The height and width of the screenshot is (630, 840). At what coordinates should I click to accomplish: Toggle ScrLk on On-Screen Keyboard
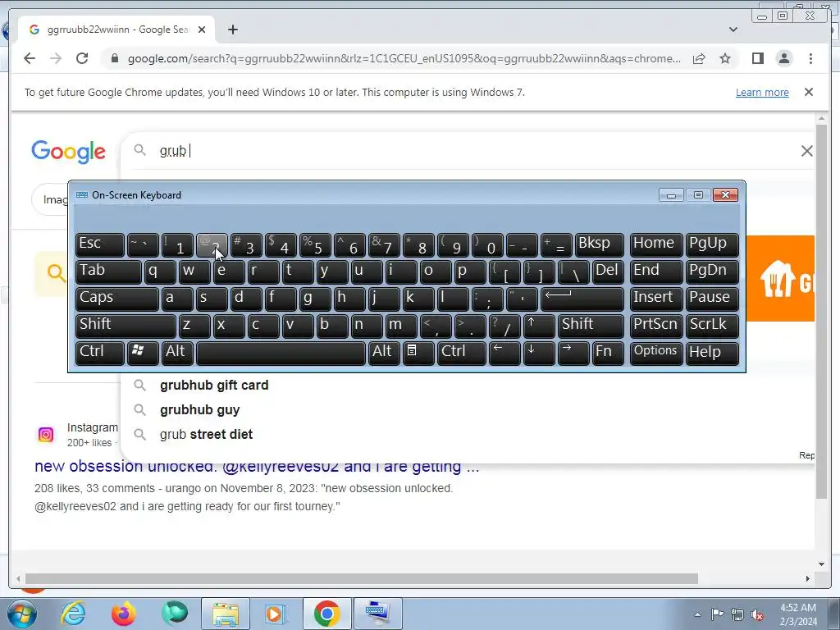tap(712, 326)
